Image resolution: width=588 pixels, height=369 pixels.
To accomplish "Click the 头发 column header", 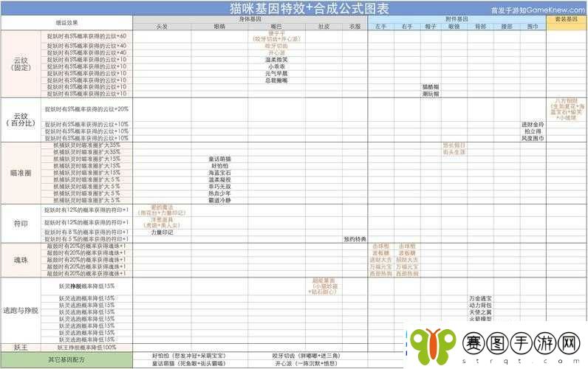I will click(162, 27).
